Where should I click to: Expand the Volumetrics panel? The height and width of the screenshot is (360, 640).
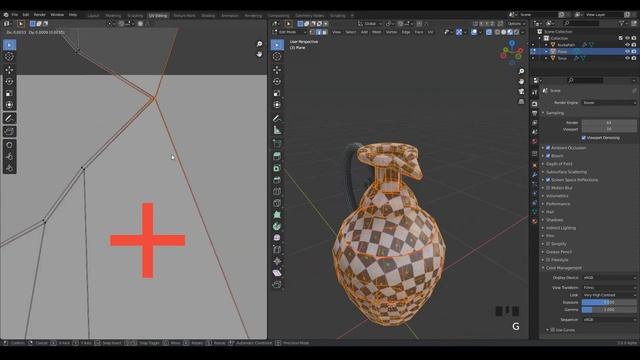coord(557,196)
